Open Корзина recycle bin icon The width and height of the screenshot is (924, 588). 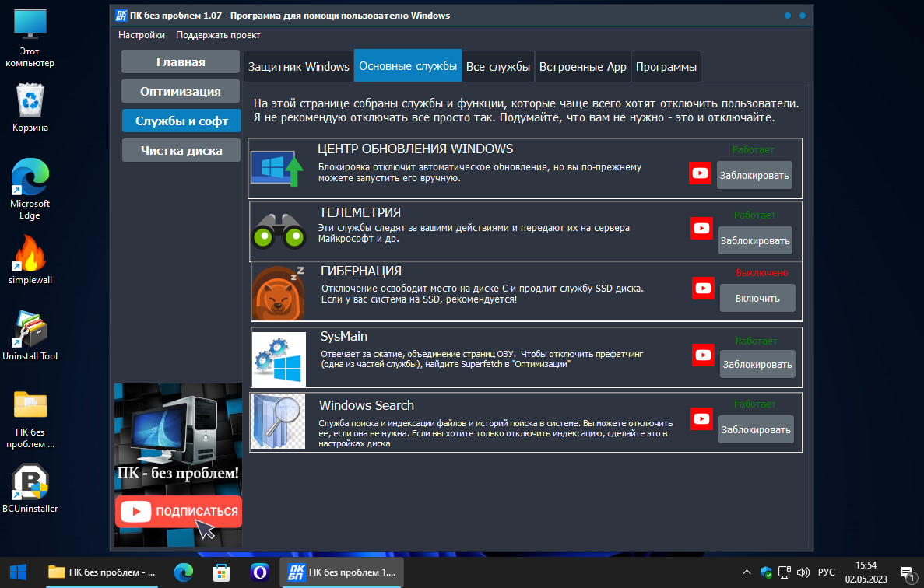[30, 107]
